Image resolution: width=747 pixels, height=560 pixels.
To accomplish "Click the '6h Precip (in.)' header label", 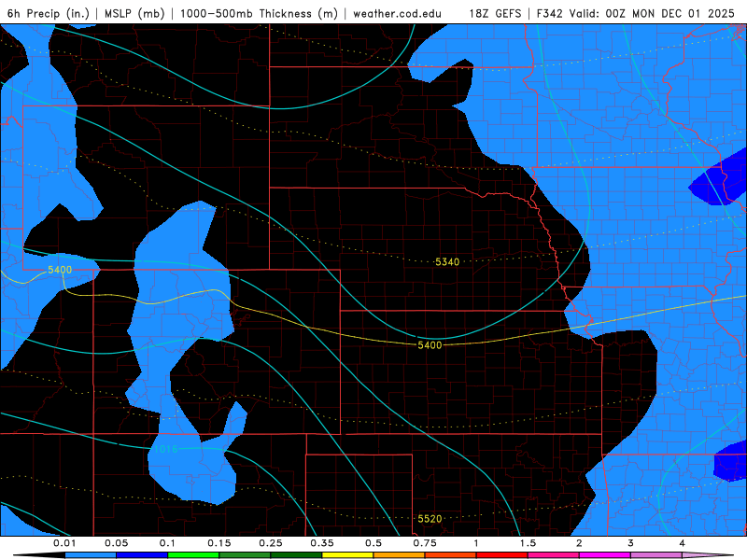I will tap(49, 13).
